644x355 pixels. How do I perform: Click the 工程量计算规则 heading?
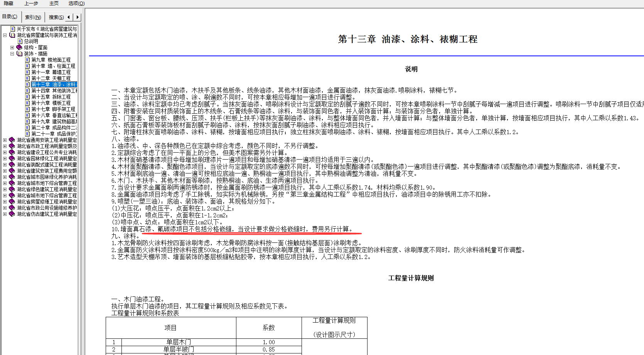click(411, 278)
